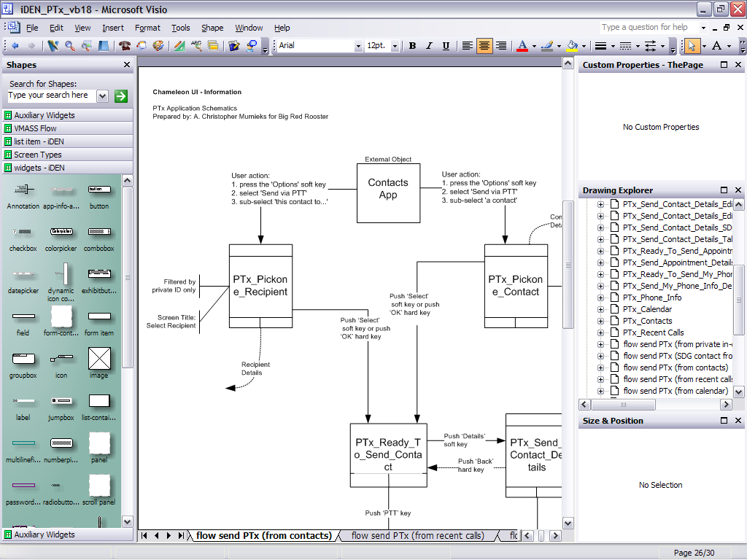Select the combobox master shape

click(x=99, y=238)
